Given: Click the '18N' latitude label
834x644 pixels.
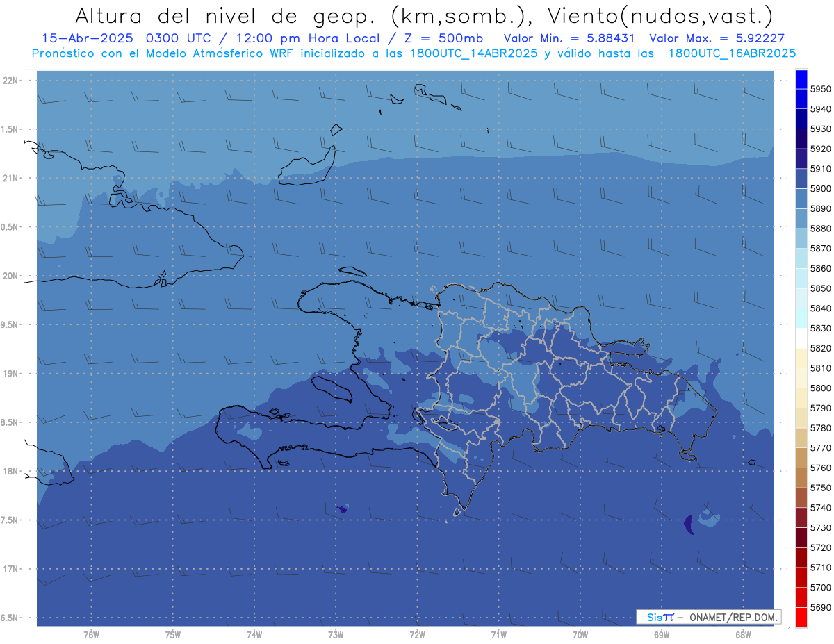Looking at the screenshot, I should pyautogui.click(x=10, y=471).
